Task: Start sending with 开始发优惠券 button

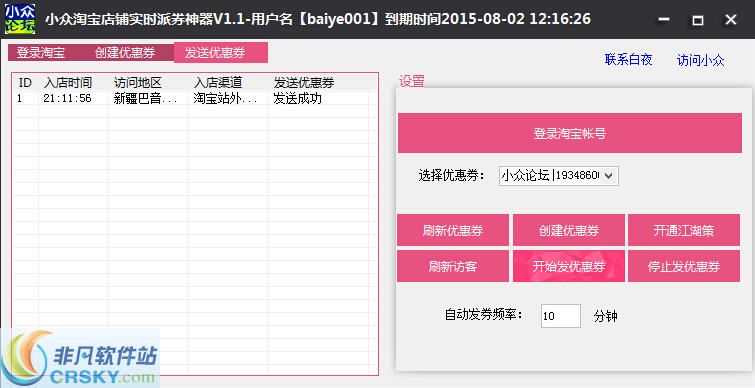Action: point(569,266)
